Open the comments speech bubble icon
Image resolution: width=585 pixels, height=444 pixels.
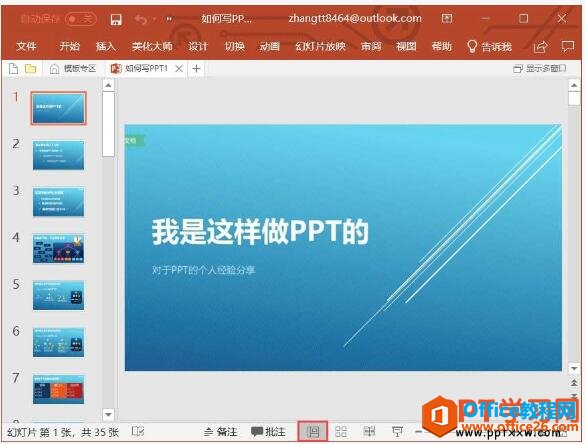pyautogui.click(x=567, y=46)
